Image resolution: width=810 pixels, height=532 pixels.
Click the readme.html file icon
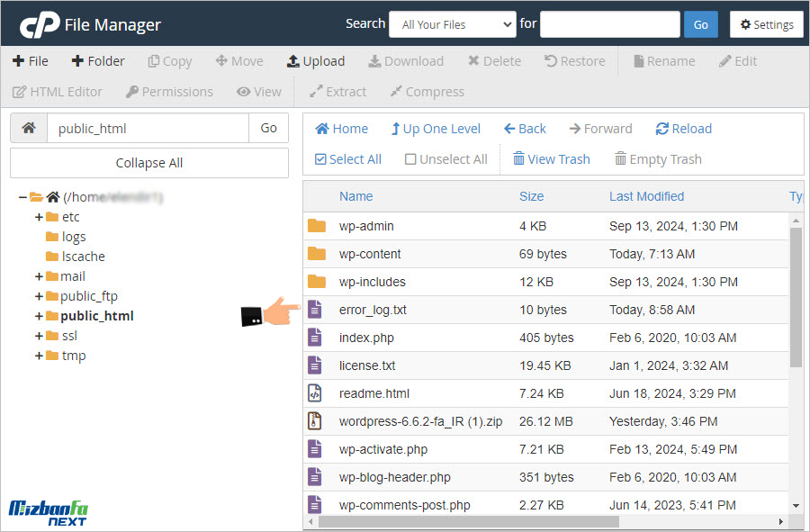pyautogui.click(x=315, y=393)
